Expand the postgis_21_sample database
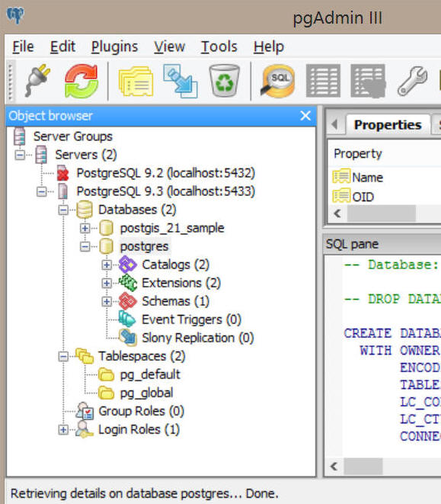The height and width of the screenshot is (504, 441). 85,229
